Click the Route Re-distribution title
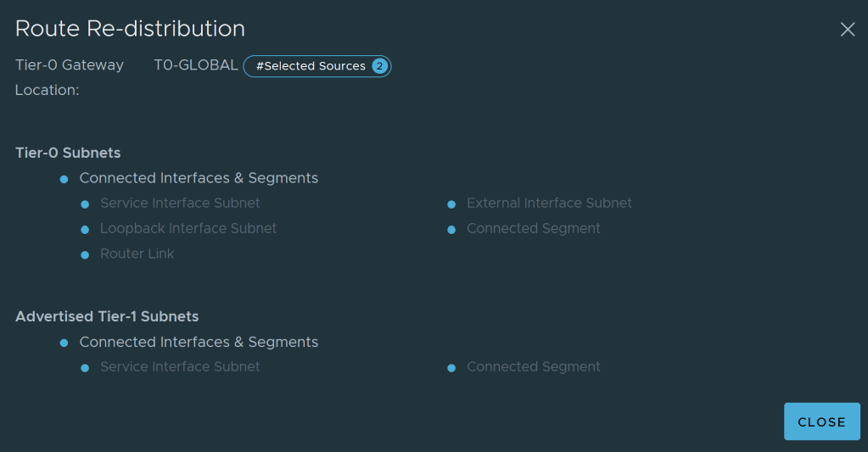 pos(130,29)
